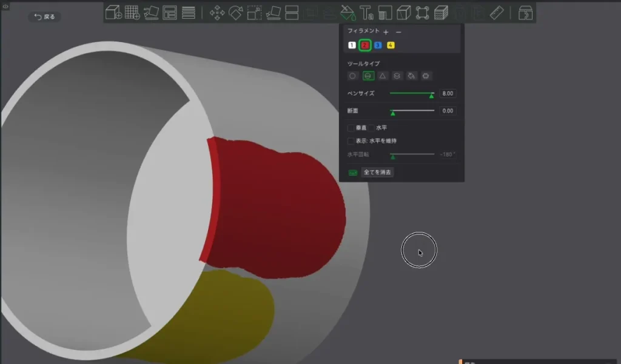Select white filament 1 swatch
The image size is (621, 364).
(352, 45)
